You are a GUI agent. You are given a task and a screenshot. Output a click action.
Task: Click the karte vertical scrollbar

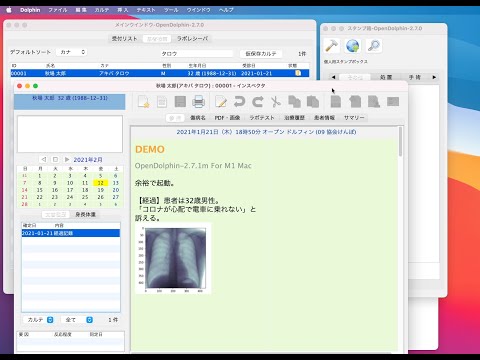coord(400,142)
